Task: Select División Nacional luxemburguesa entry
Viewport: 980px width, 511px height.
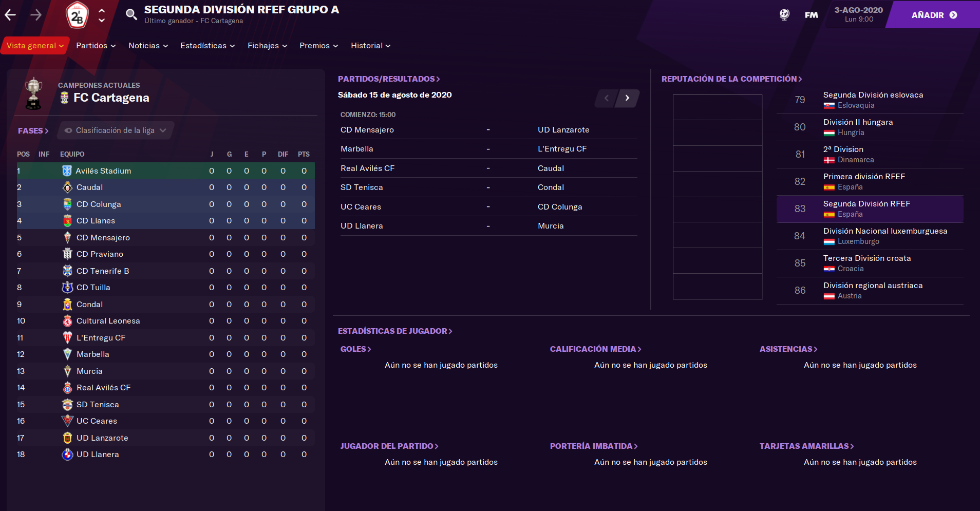Action: click(870, 236)
